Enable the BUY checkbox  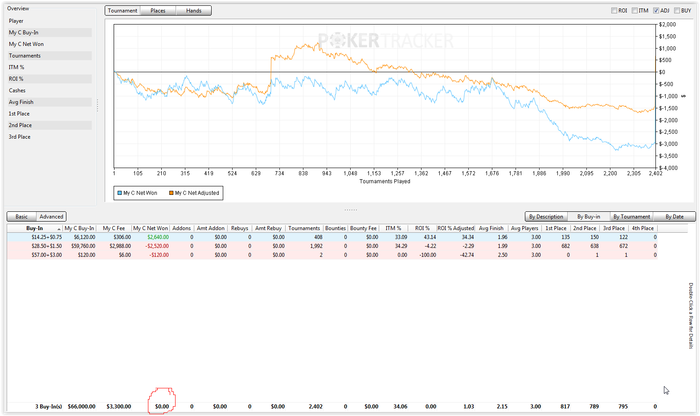[x=677, y=11]
